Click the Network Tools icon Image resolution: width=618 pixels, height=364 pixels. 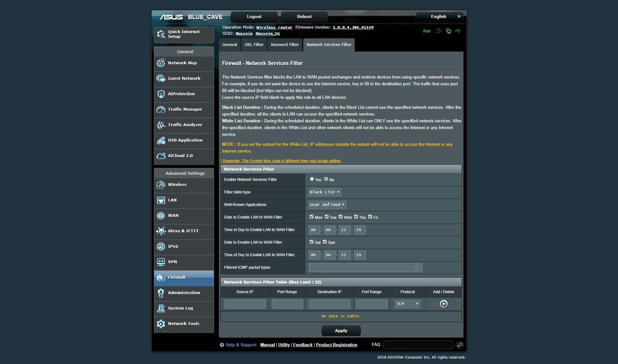pyautogui.click(x=161, y=324)
